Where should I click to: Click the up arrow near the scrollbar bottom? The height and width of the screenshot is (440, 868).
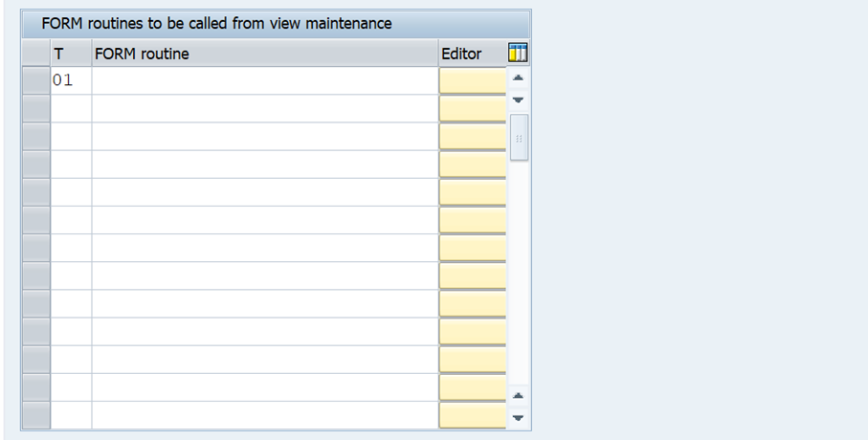click(518, 395)
